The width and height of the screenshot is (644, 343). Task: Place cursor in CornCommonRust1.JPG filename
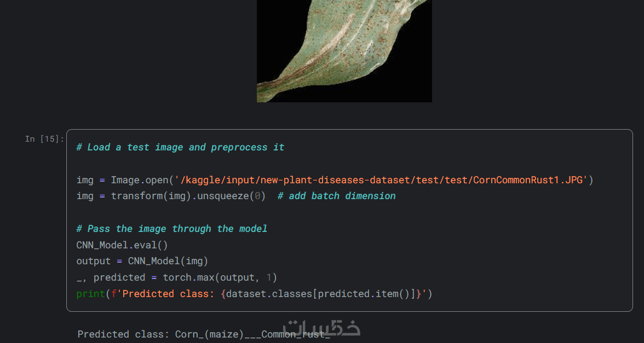click(530, 180)
